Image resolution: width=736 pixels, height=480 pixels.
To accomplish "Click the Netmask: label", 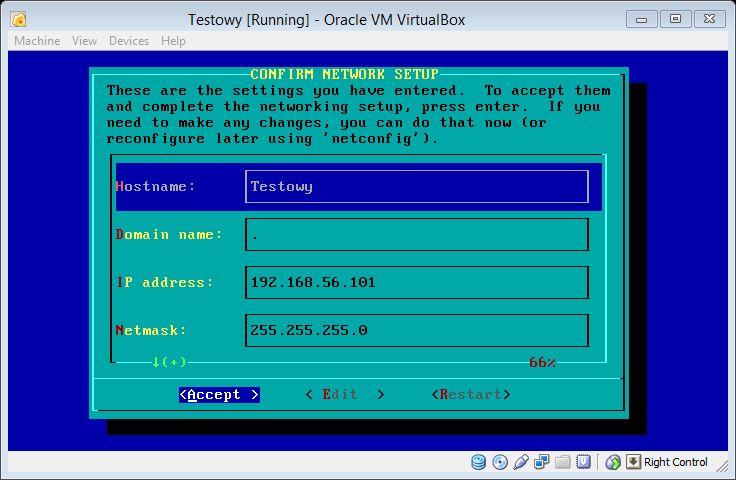I will click(x=151, y=330).
